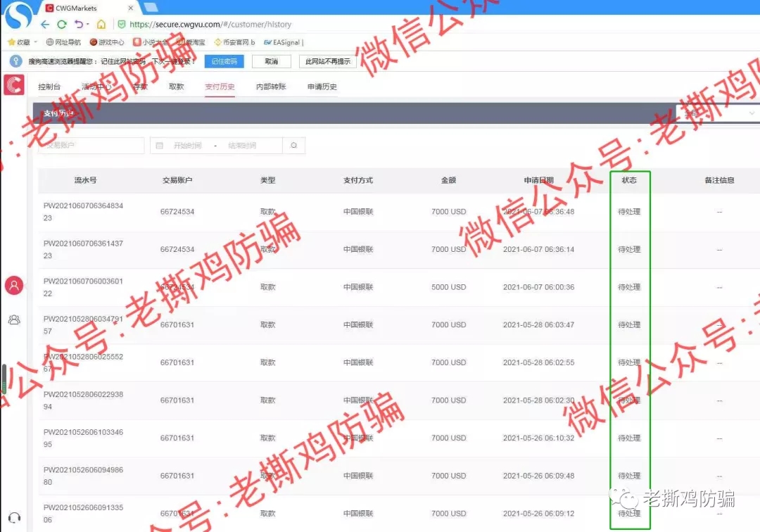Screen dimensions: 760x532
Task: Open the 取款 withdrawal tab
Action: pos(177,87)
